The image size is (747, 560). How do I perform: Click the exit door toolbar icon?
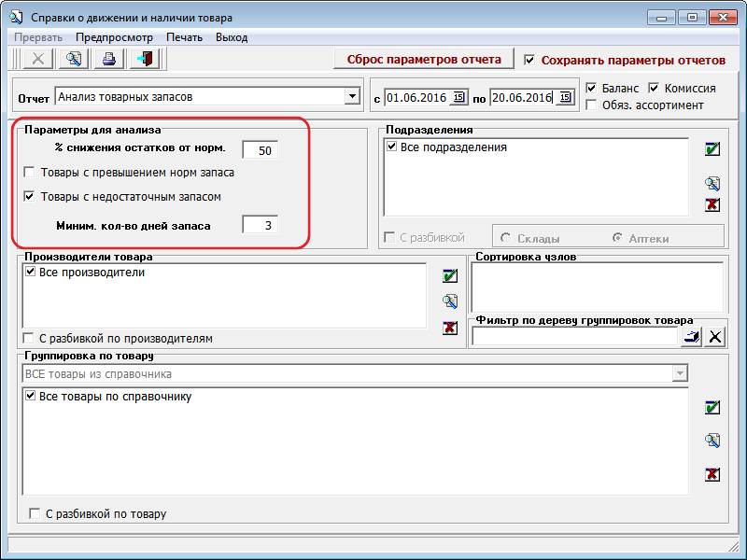point(145,59)
